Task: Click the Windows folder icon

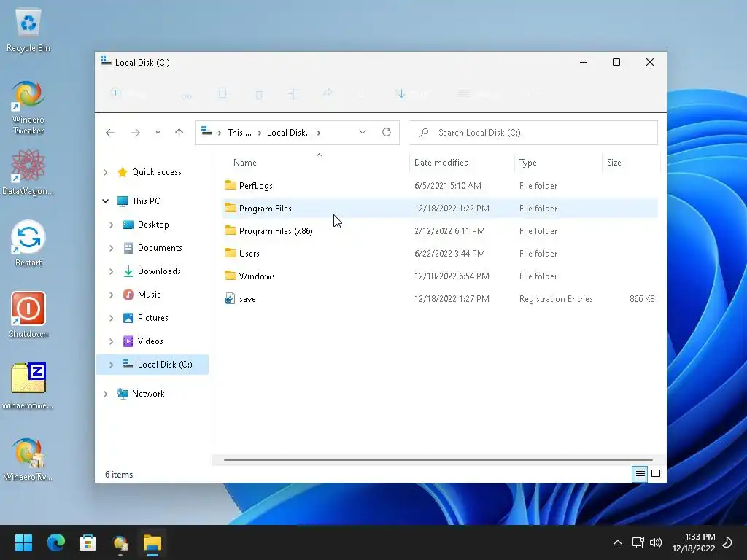Action: 231,276
